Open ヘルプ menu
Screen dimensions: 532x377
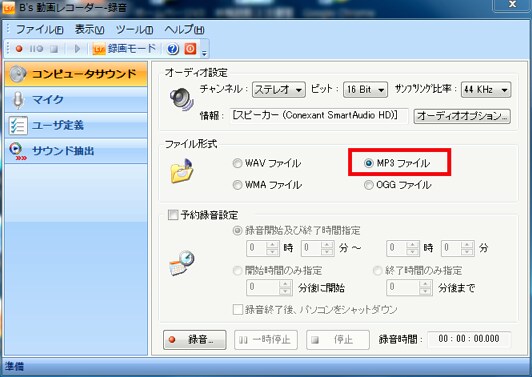pos(184,30)
